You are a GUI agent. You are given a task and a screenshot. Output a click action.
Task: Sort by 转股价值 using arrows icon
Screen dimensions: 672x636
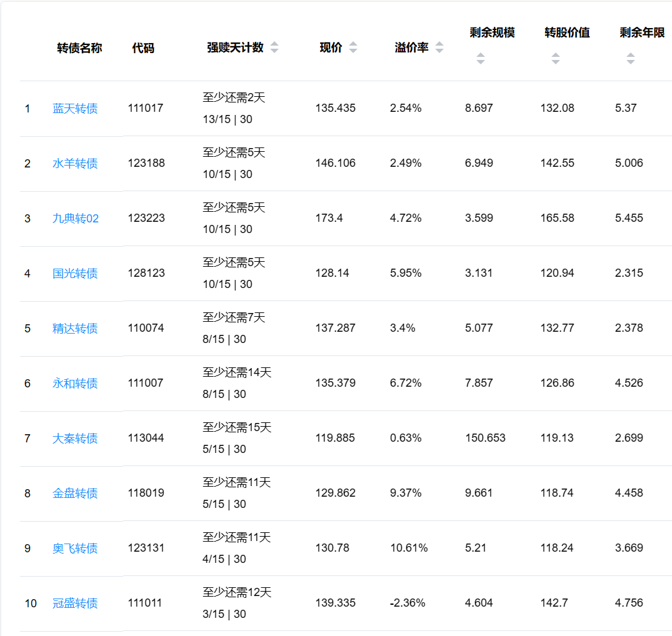[x=555, y=59]
